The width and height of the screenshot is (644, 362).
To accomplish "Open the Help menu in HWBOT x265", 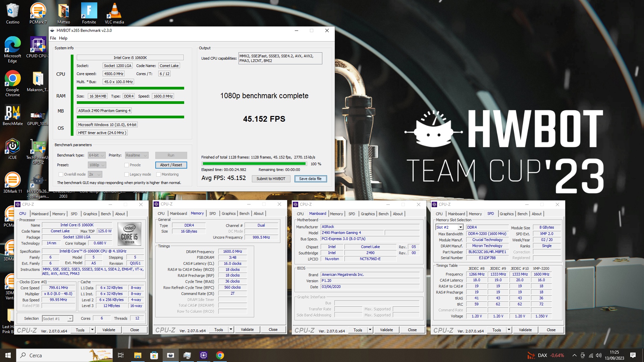I will coord(63,38).
